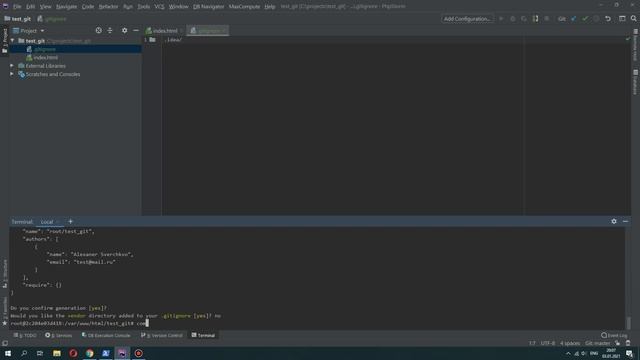Open Chrome from the taskbar
The height and width of the screenshot is (360, 640).
pos(89,353)
